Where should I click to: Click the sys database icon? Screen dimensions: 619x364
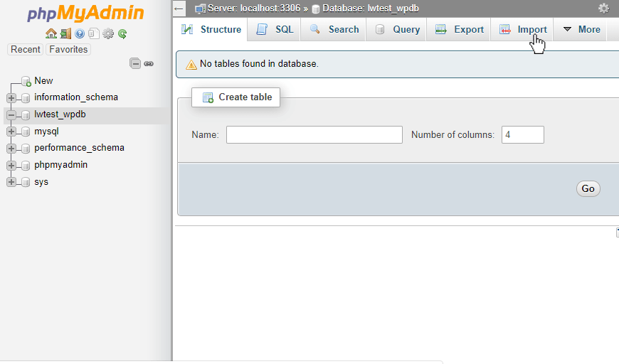26,182
